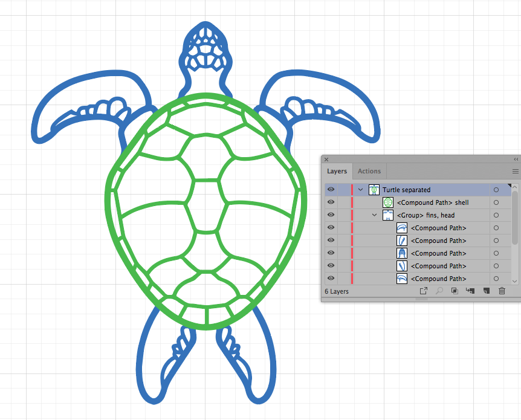The height and width of the screenshot is (420, 521).
Task: Click the Create New Sublayer icon
Action: pyautogui.click(x=470, y=291)
